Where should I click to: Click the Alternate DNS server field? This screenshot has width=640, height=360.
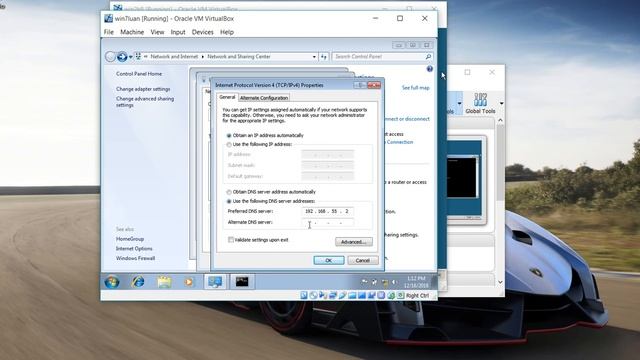click(327, 223)
